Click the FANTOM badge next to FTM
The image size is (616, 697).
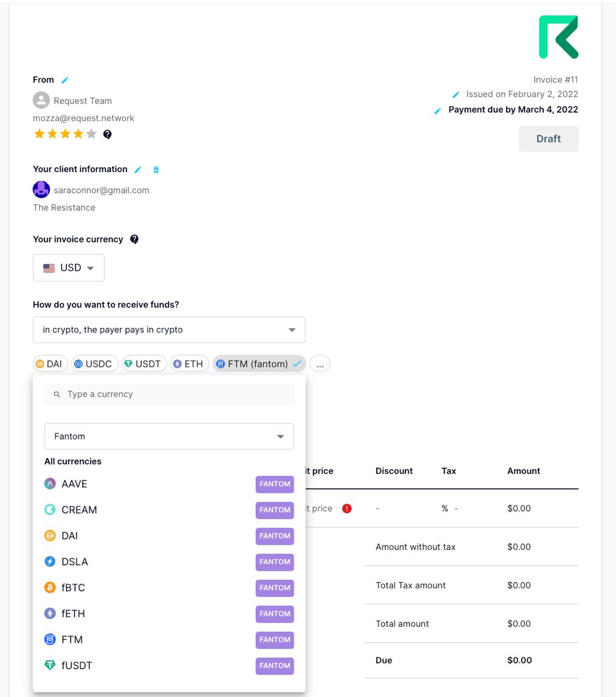[275, 640]
